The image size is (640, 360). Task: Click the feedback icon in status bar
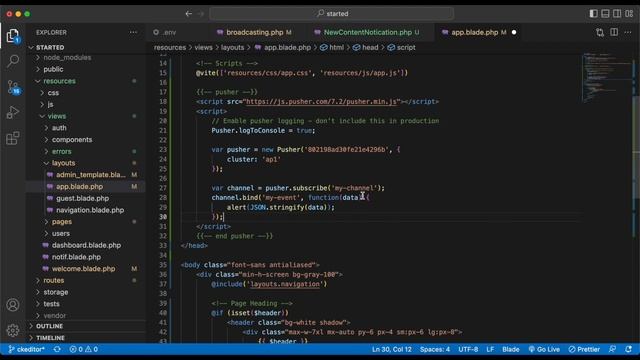pyautogui.click(x=612, y=349)
